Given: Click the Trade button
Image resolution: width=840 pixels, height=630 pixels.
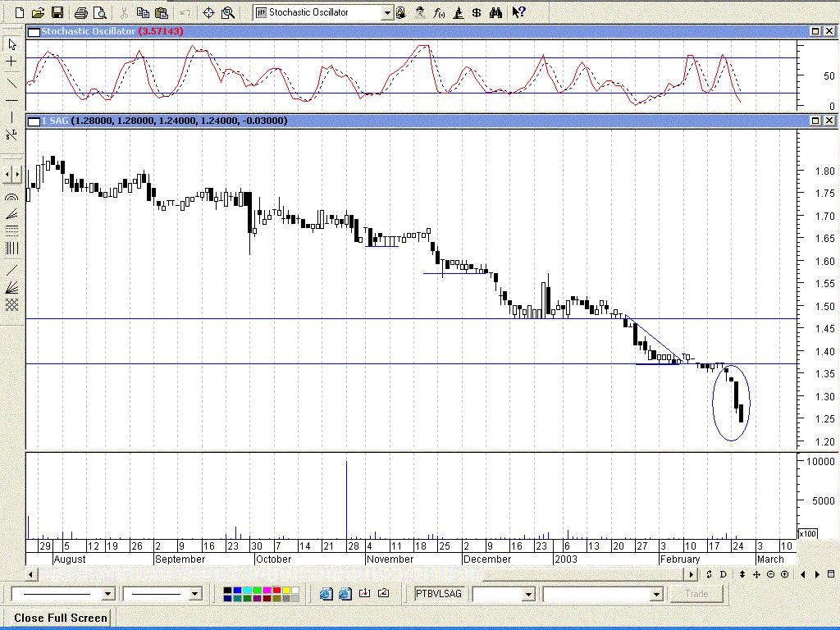Looking at the screenshot, I should click(x=696, y=594).
